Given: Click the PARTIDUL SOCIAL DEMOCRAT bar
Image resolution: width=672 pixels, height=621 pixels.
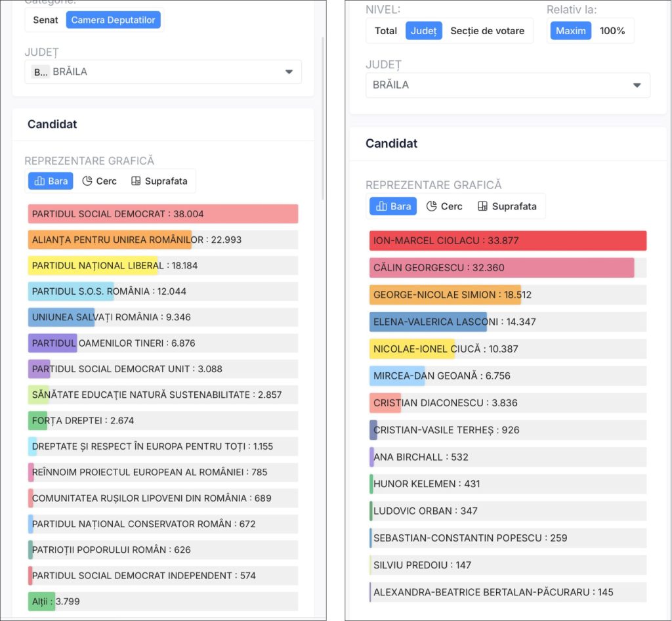Looking at the screenshot, I should click(163, 214).
